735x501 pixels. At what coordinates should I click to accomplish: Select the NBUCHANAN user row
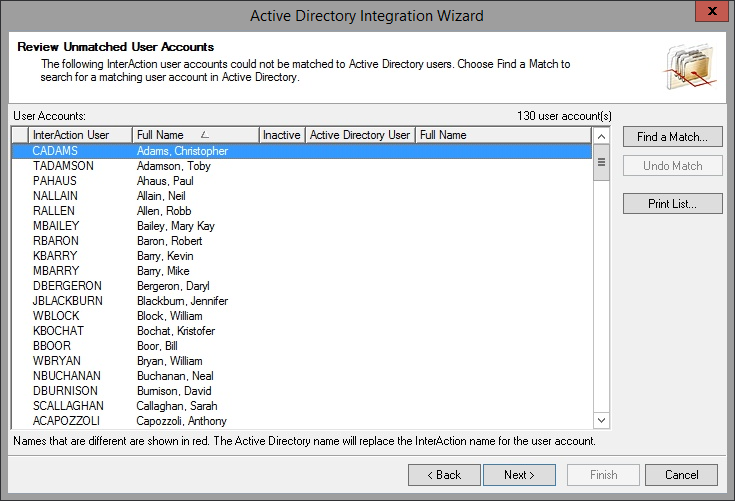302,376
